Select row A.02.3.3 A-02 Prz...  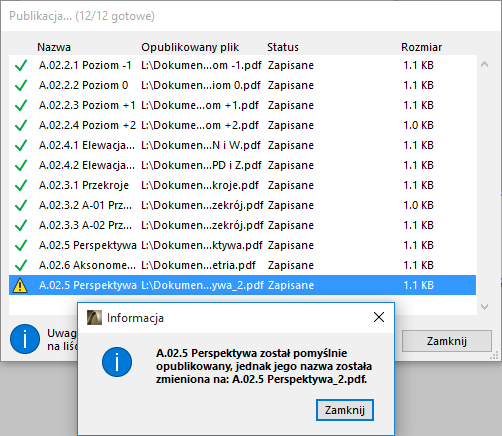pos(242,225)
